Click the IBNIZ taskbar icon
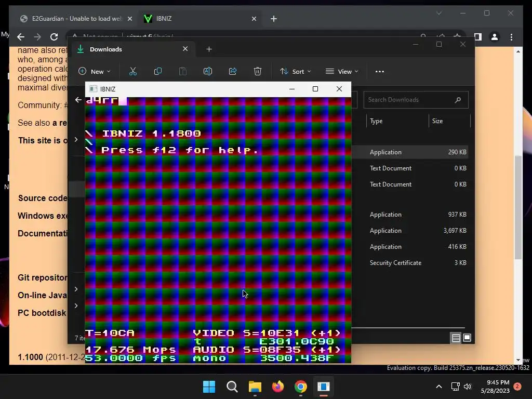This screenshot has width=532, height=399. pos(323,387)
